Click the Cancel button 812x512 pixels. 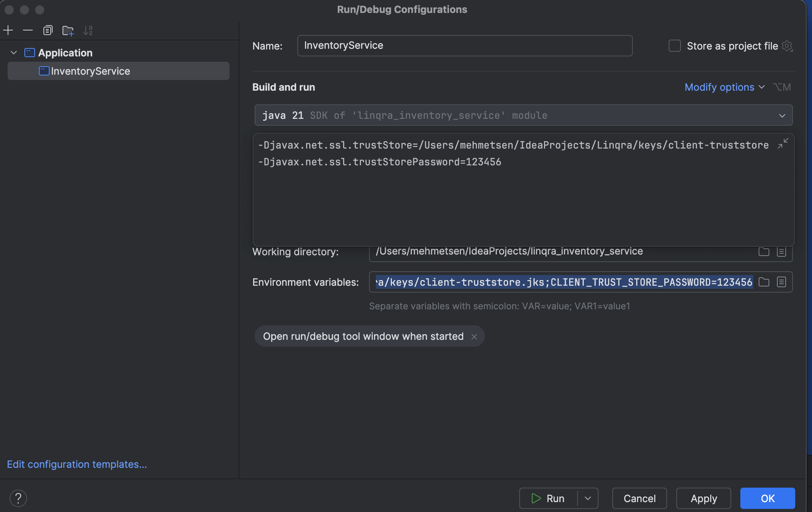click(x=639, y=498)
